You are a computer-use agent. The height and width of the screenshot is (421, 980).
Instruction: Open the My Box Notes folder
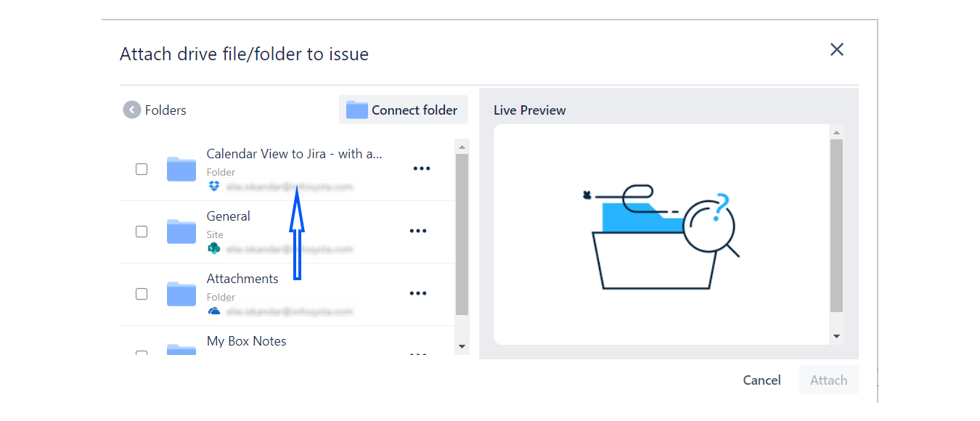pos(246,341)
